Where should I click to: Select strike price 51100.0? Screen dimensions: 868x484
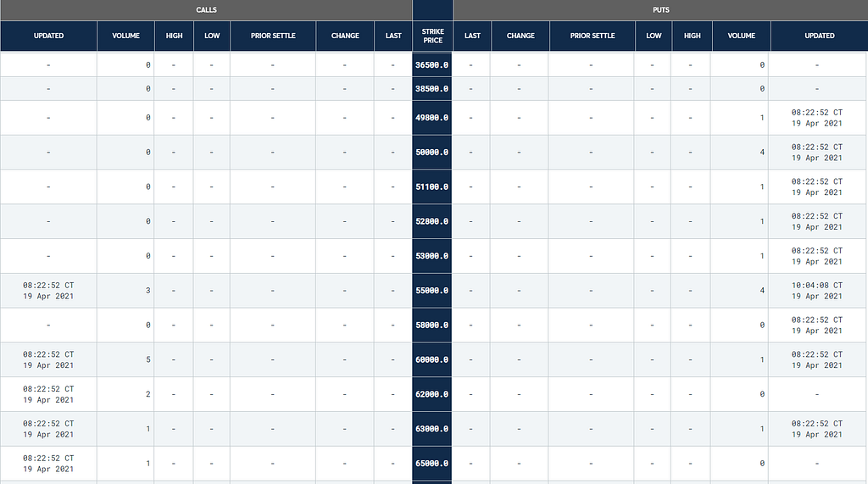(431, 186)
